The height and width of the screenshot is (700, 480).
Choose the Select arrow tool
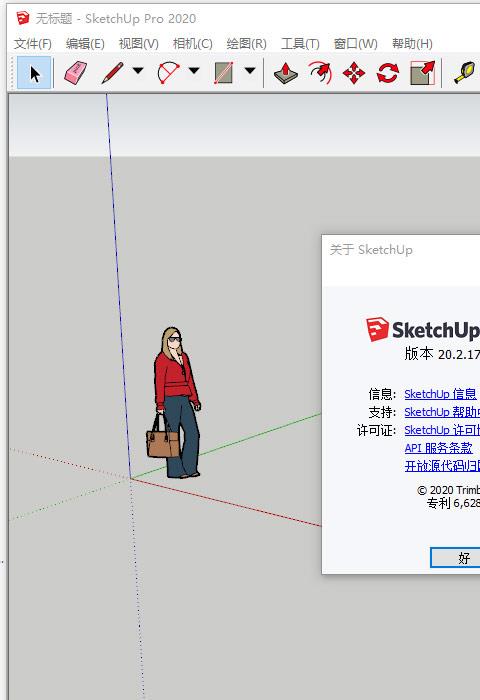tap(34, 73)
